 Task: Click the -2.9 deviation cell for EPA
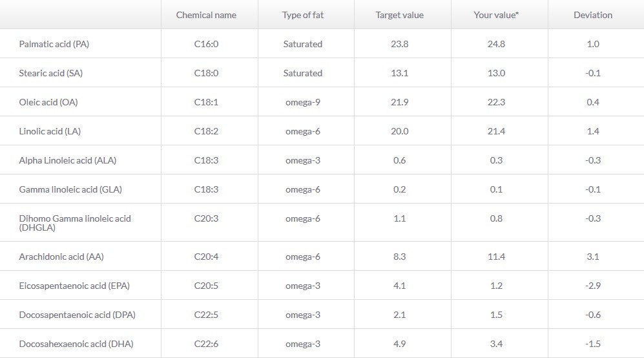pos(593,286)
